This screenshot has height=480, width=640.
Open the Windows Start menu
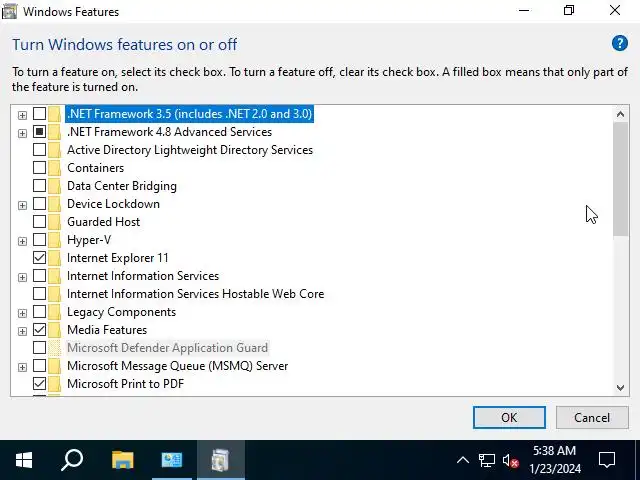24,460
